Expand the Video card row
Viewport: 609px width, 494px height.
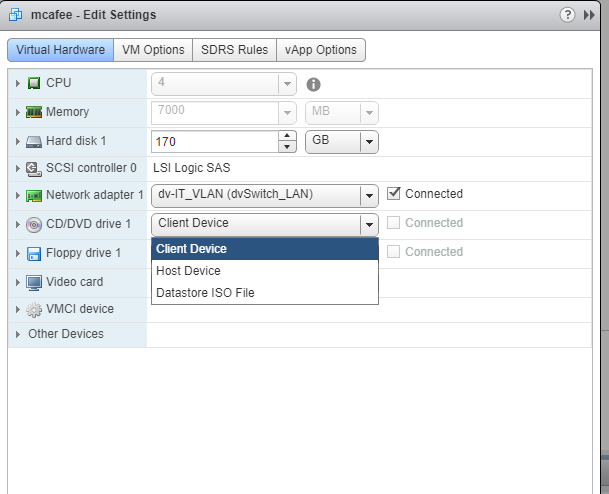17,282
